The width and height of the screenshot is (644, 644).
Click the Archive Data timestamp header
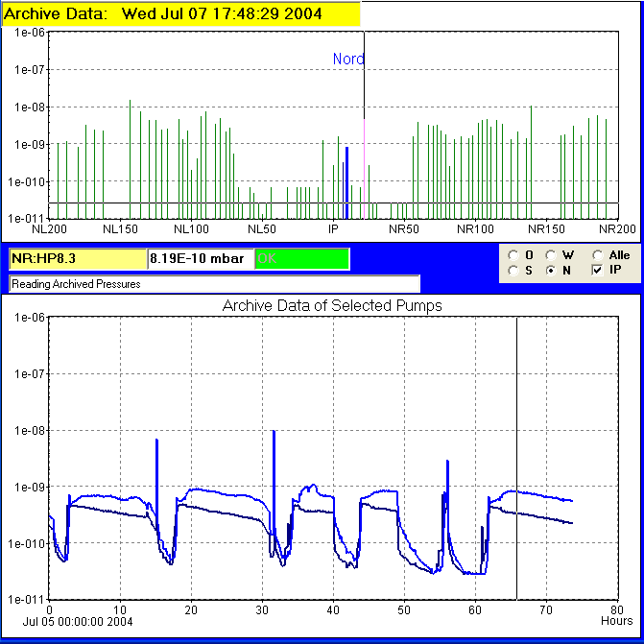180,13
